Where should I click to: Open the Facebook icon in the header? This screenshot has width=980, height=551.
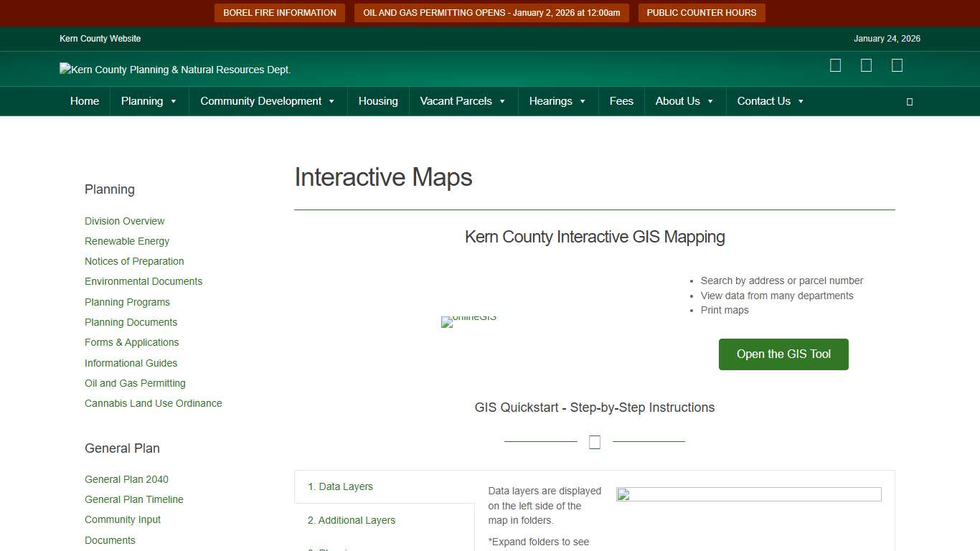pos(835,65)
